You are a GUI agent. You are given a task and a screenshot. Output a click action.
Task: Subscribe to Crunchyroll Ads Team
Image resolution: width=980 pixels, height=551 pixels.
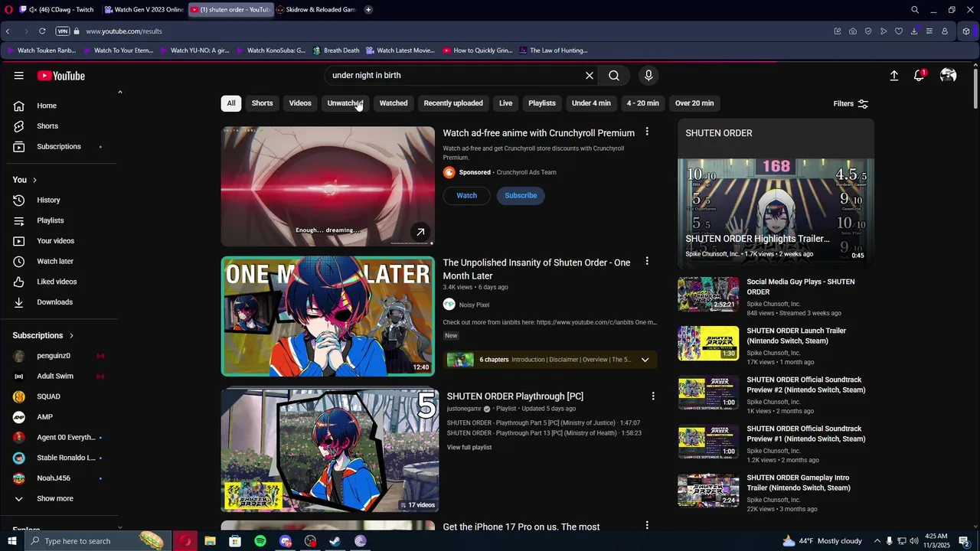tap(521, 195)
